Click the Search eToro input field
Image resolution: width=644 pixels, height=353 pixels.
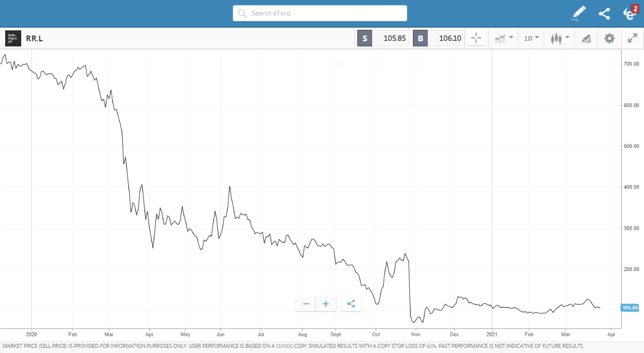point(319,13)
